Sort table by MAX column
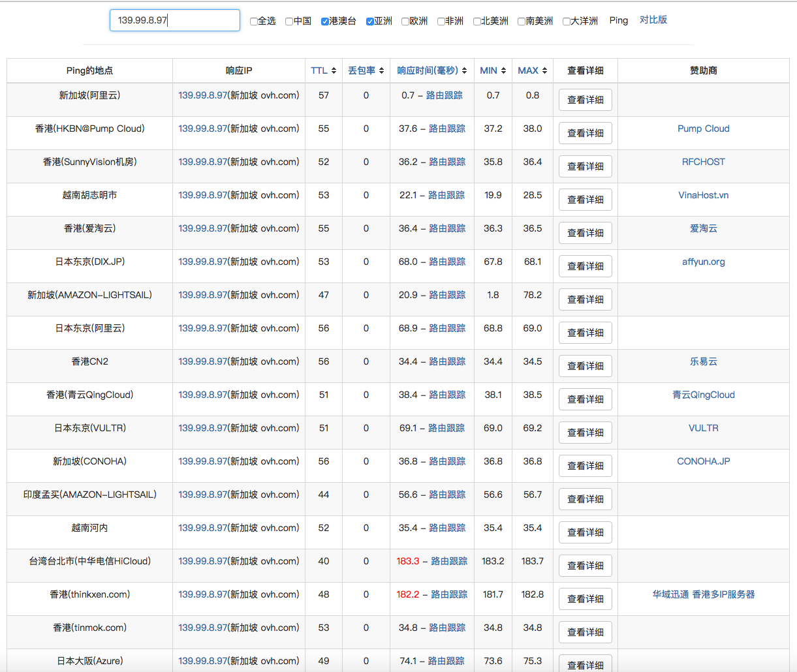Screen dimensions: 797x672 pyautogui.click(x=532, y=70)
